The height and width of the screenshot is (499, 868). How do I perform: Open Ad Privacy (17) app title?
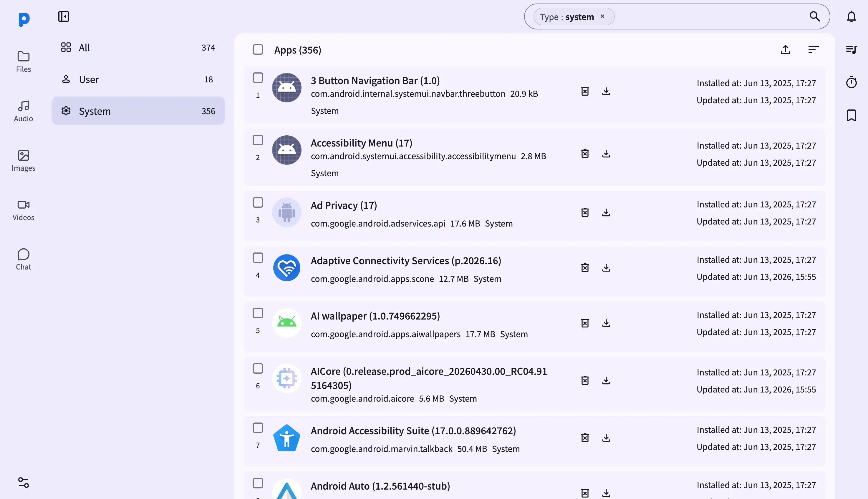(x=344, y=205)
